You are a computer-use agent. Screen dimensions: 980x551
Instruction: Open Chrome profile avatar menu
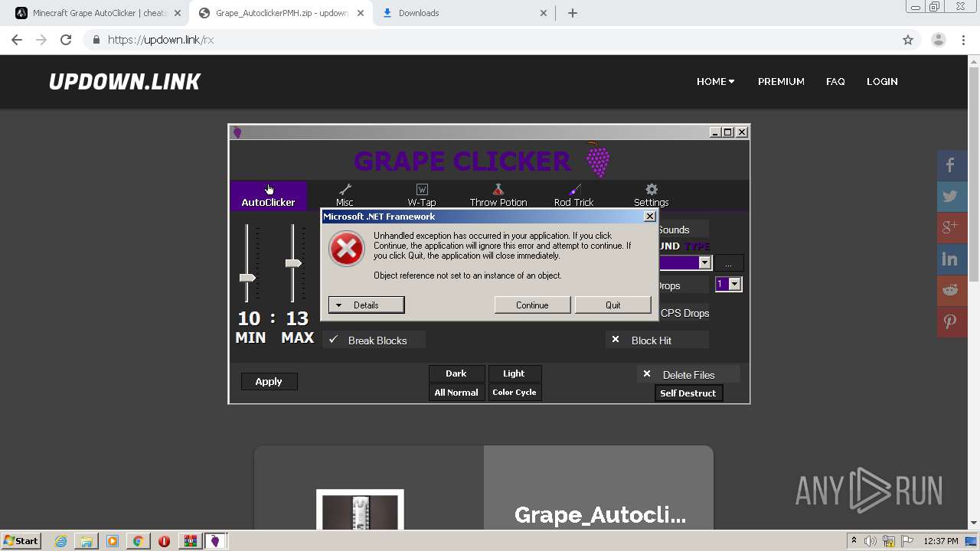click(x=938, y=40)
